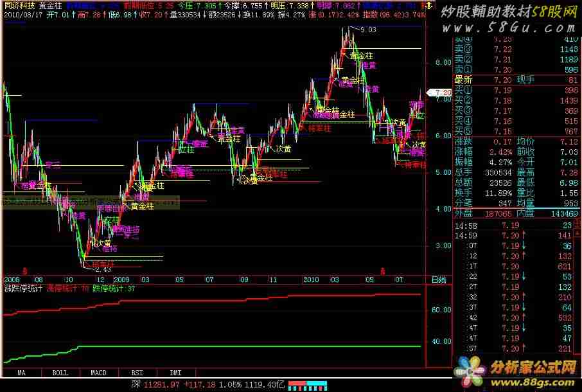Switch to the MA indicator tab

tap(22, 373)
